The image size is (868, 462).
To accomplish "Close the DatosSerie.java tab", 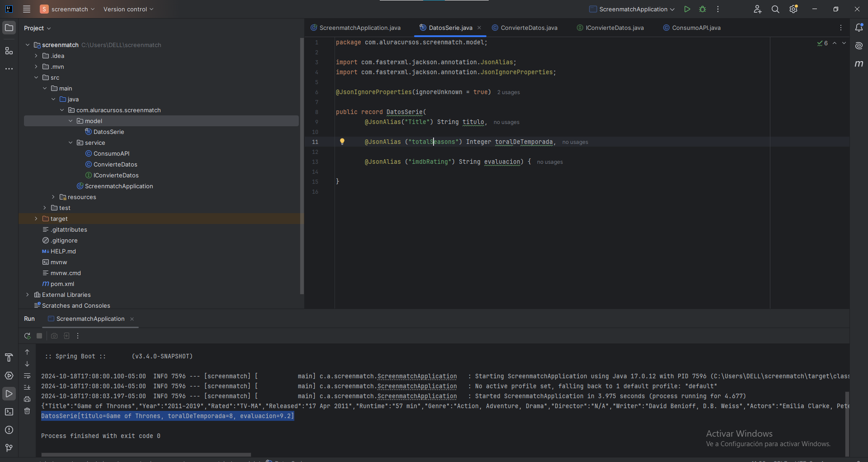I will (x=479, y=28).
